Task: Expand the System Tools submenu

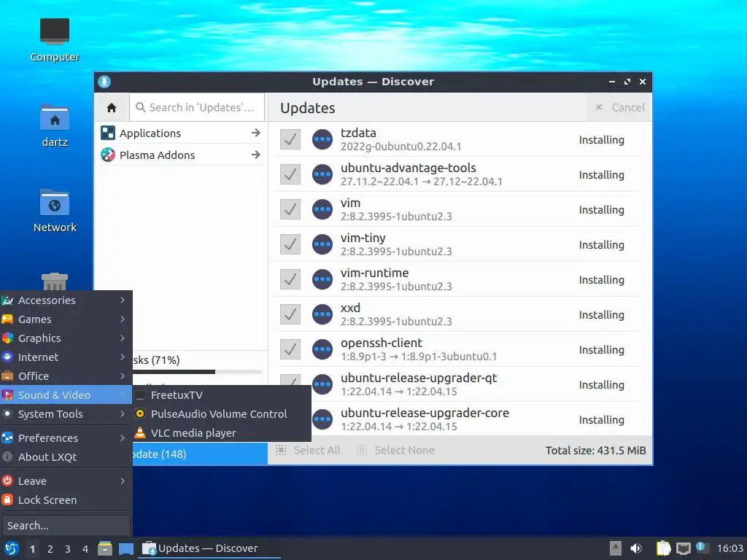Action: click(66, 414)
